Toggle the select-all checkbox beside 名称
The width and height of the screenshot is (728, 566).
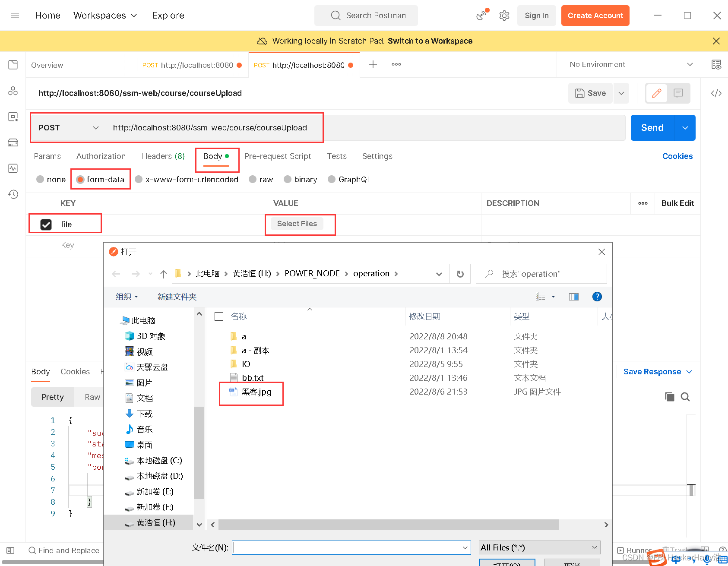(219, 316)
